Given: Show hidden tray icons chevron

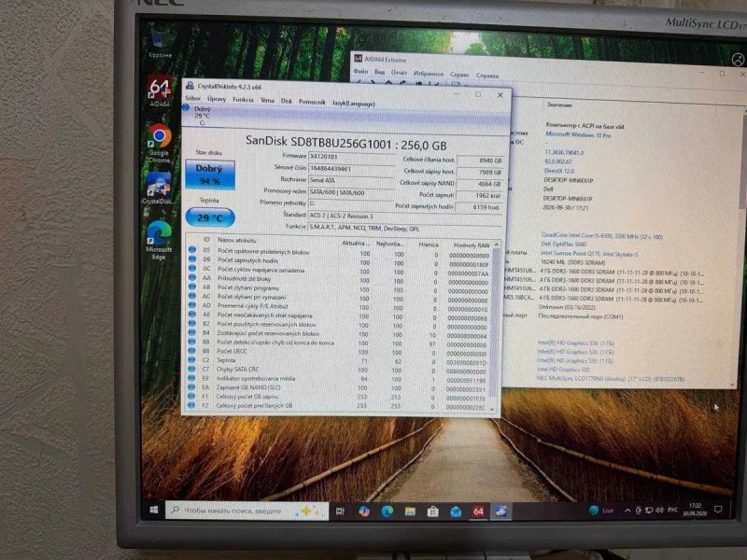Looking at the screenshot, I should (x=627, y=511).
